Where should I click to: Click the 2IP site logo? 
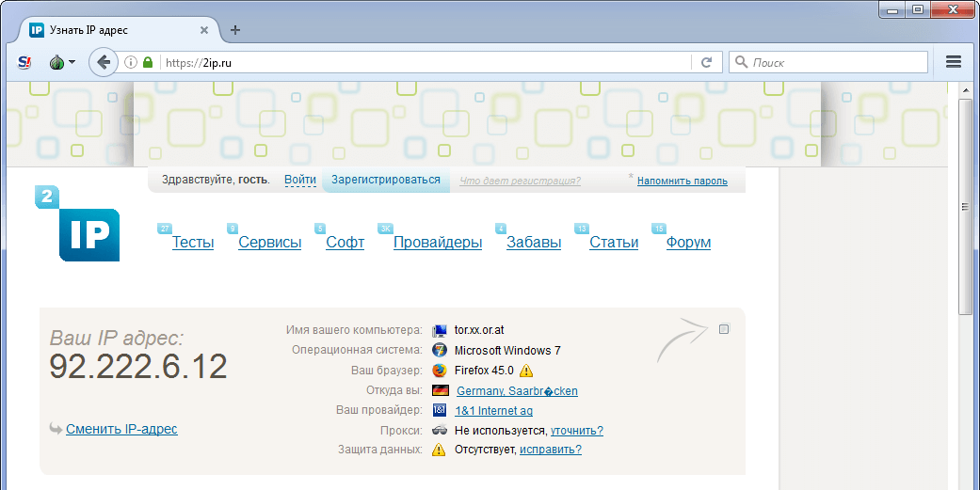[x=77, y=224]
